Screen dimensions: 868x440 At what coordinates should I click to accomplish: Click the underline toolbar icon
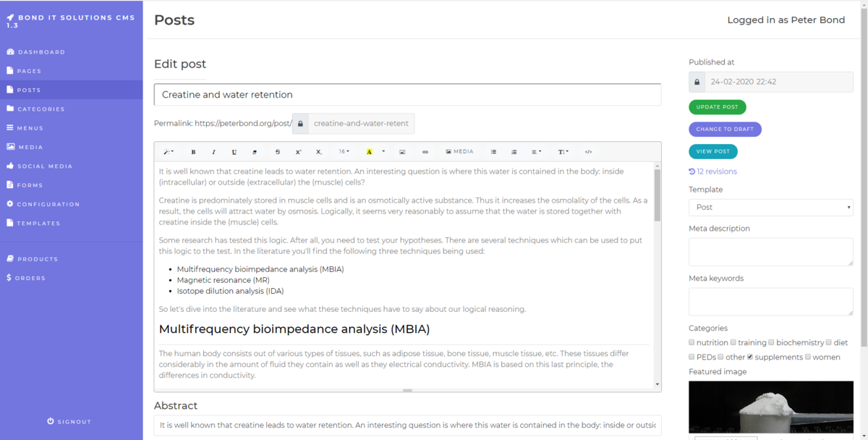[x=234, y=152]
